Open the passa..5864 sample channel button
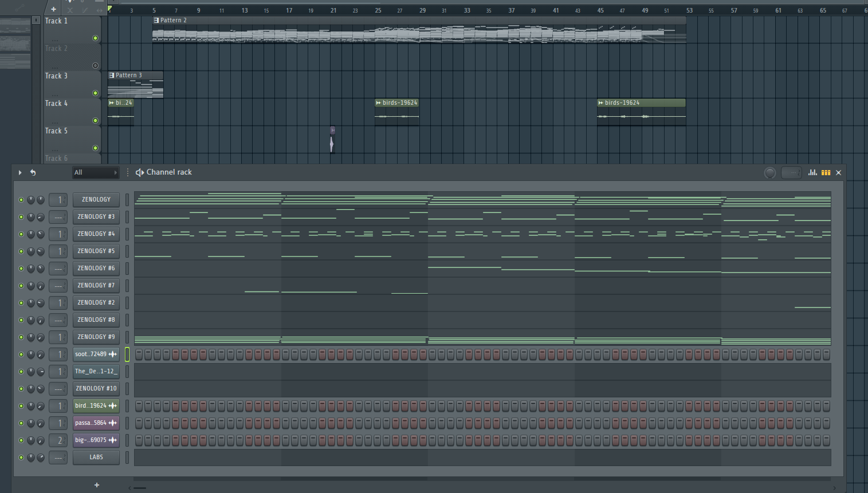The image size is (868, 493). [x=96, y=423]
